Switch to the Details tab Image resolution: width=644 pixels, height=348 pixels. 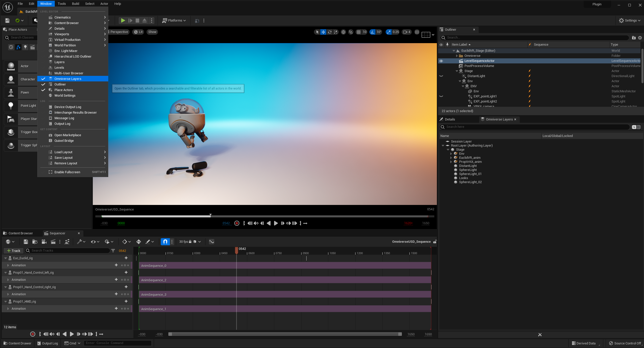pos(447,119)
